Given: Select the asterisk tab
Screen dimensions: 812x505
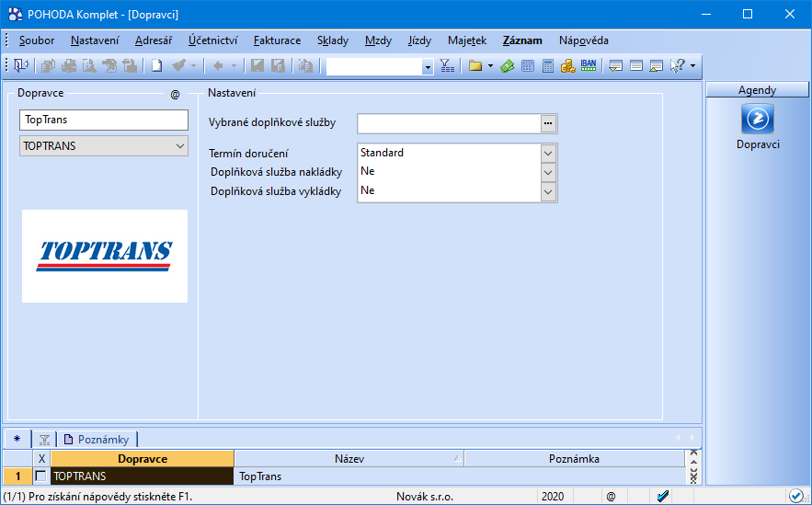Looking at the screenshot, I should point(17,439).
